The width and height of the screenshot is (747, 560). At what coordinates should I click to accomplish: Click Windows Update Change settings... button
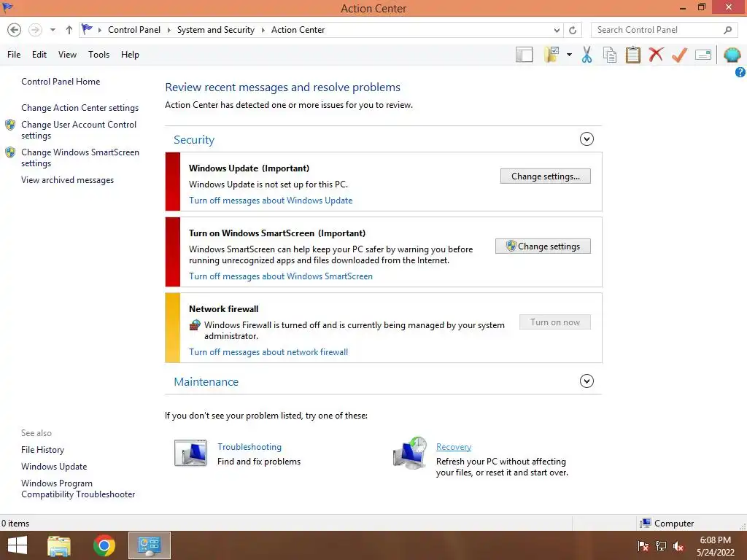[x=546, y=176]
